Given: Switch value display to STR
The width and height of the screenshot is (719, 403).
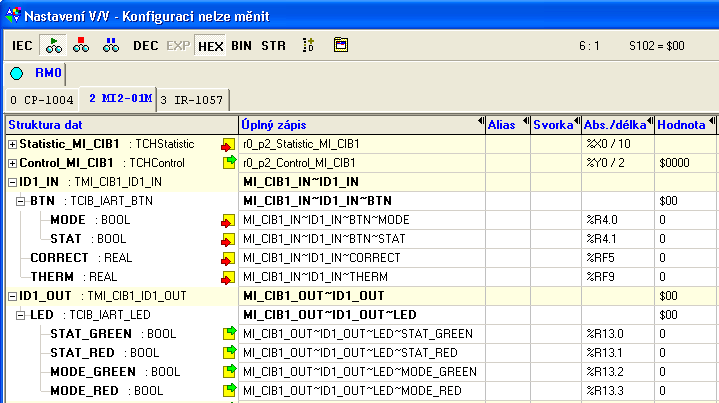Looking at the screenshot, I should pyautogui.click(x=273, y=46).
